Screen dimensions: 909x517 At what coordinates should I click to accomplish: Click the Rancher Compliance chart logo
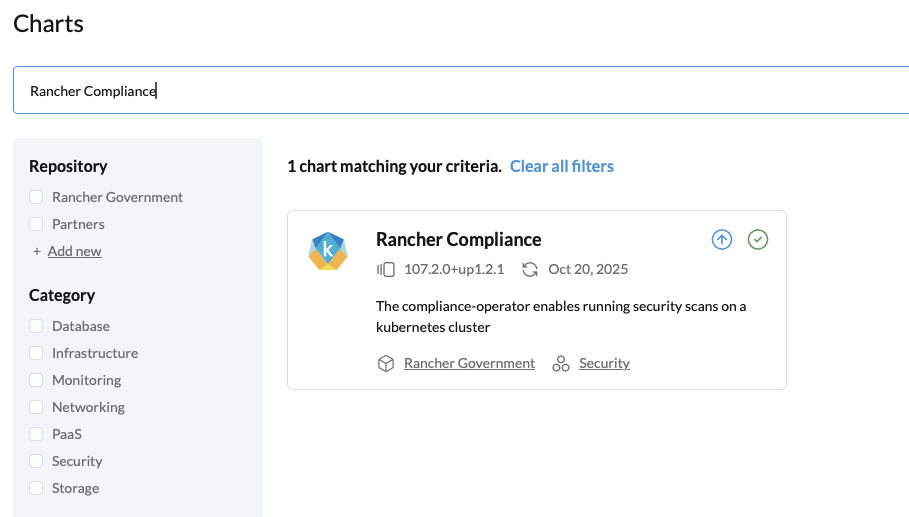click(x=328, y=251)
